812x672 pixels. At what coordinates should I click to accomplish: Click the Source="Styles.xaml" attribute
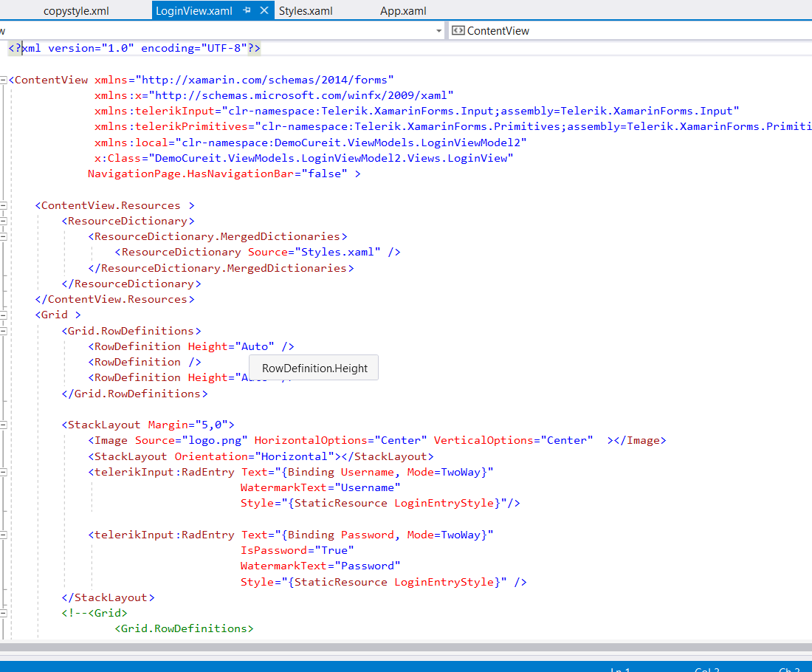click(x=314, y=253)
